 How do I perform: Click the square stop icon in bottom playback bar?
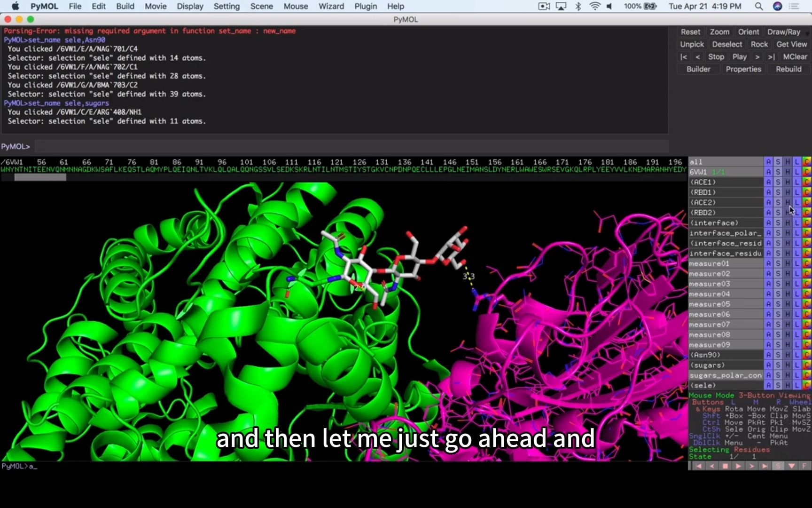tap(725, 466)
